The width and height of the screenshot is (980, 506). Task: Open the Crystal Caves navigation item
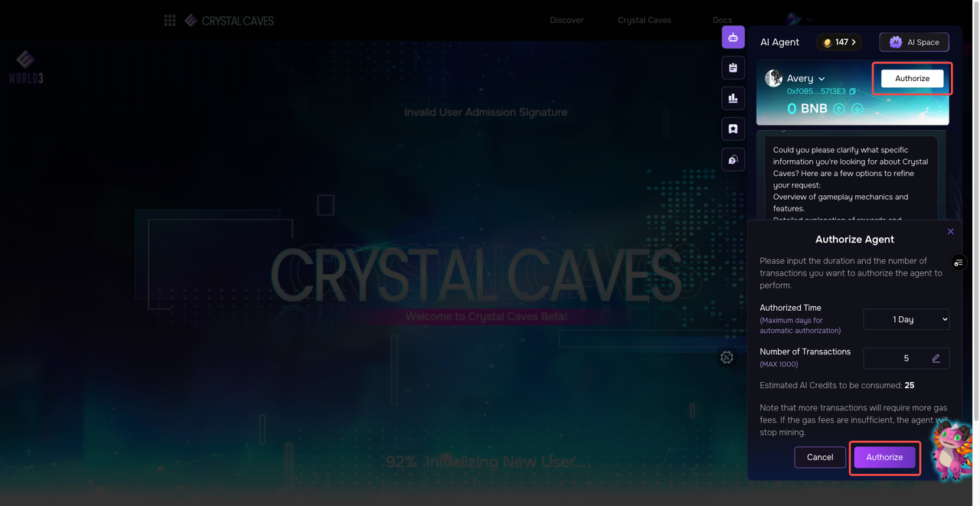(x=645, y=20)
